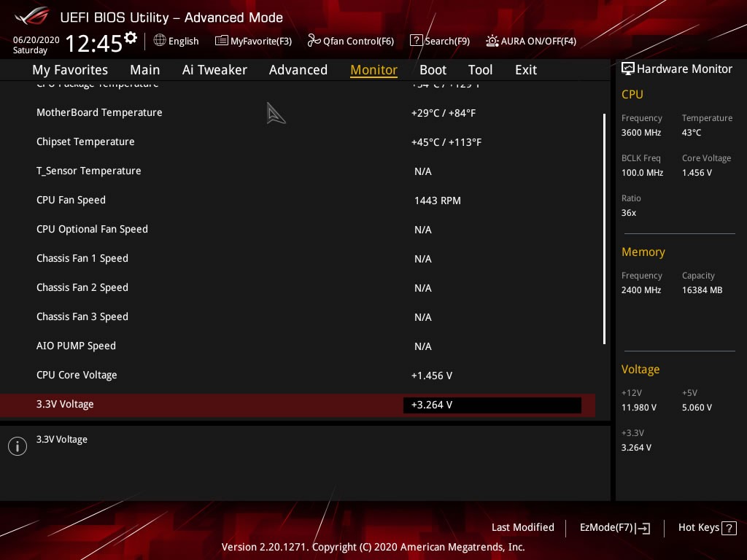Click the 06/20/2020 date

pyautogui.click(x=36, y=40)
